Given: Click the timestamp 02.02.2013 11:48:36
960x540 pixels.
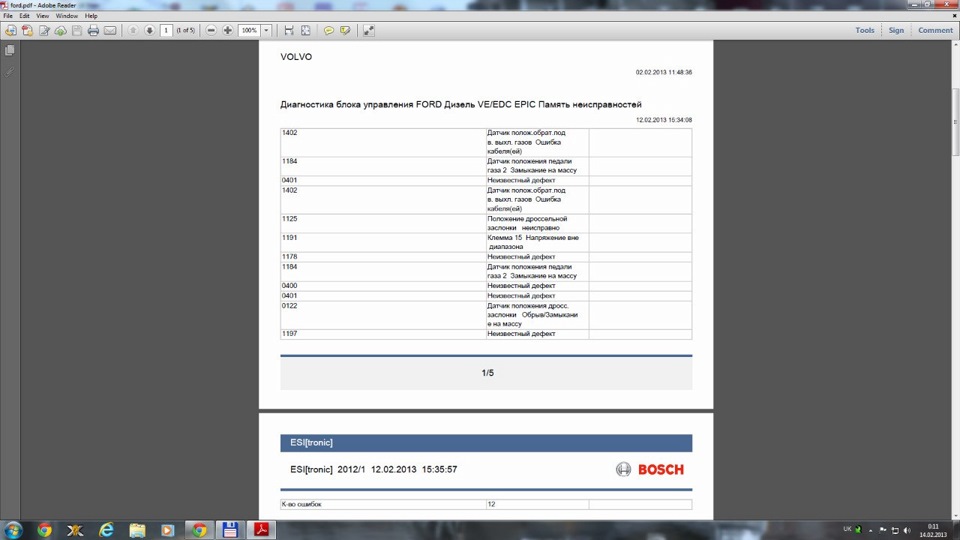Looking at the screenshot, I should point(664,72).
